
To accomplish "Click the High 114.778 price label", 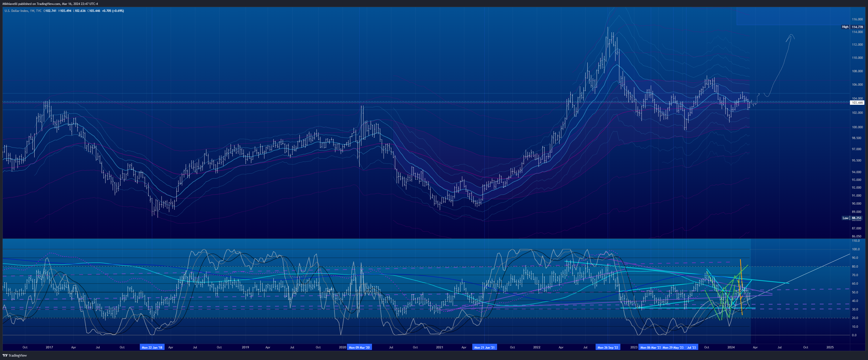I will click(x=853, y=27).
